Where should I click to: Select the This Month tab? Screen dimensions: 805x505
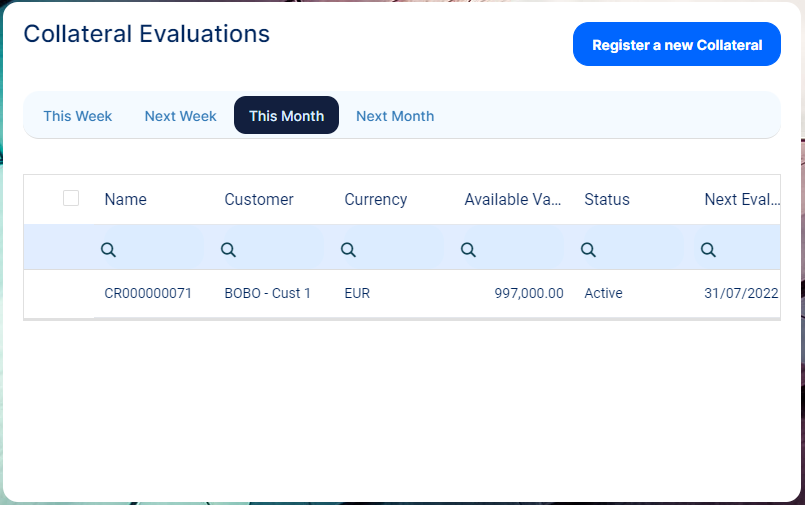(286, 116)
